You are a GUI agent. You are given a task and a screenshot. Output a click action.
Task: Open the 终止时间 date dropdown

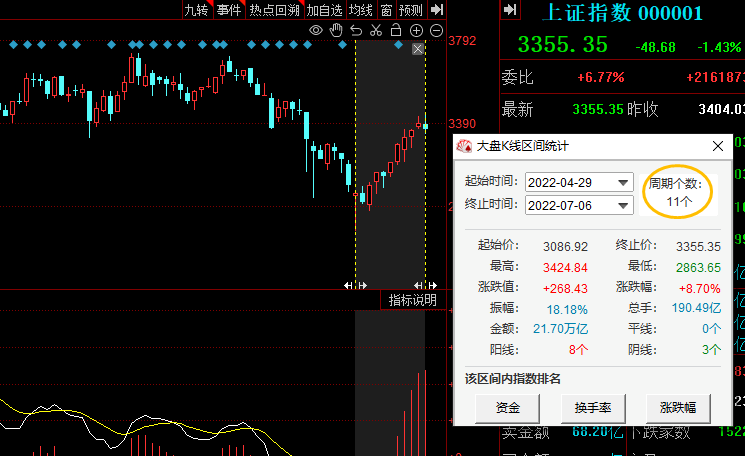[624, 205]
